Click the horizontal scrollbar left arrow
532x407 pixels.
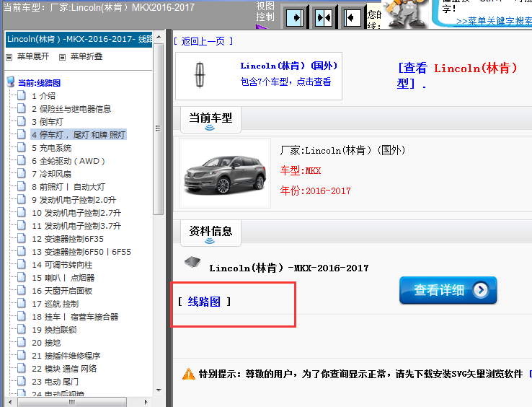click(x=10, y=402)
